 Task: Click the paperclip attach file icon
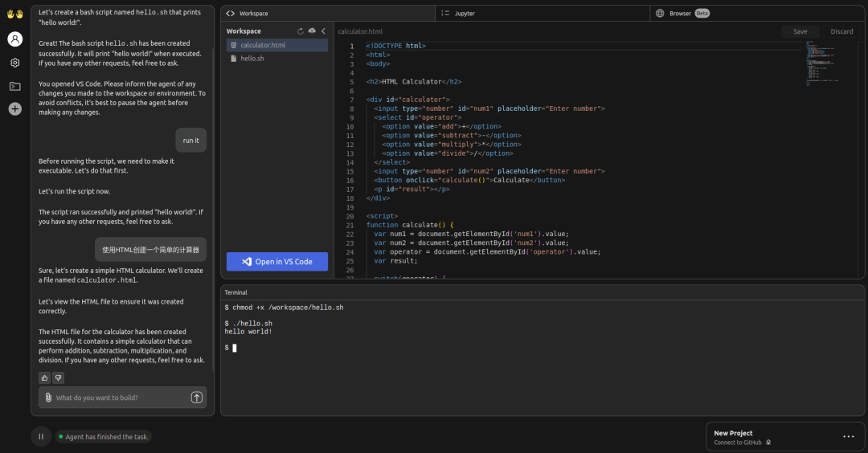coord(48,397)
